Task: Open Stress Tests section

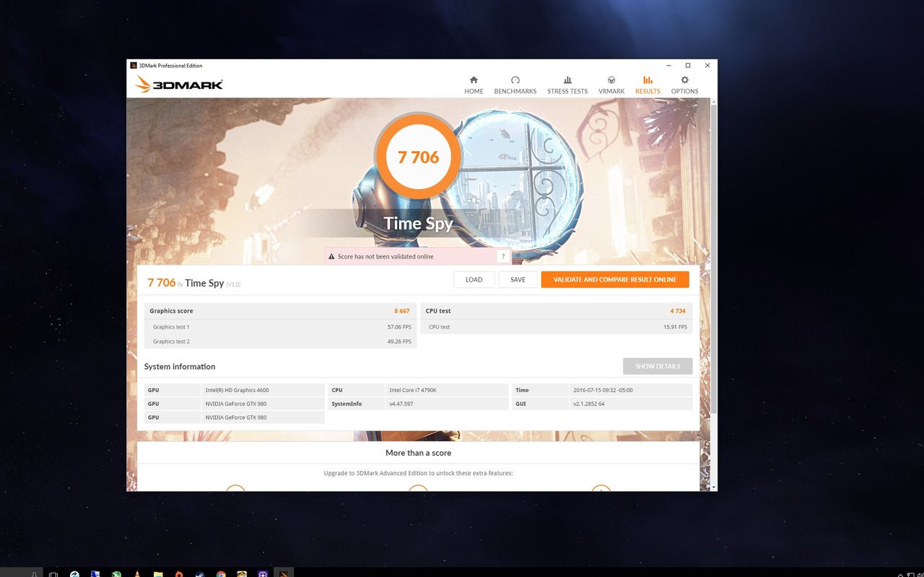Action: 567,84
